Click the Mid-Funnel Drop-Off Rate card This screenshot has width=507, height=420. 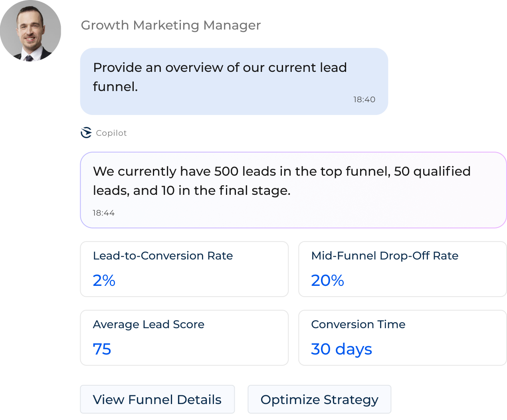tap(402, 269)
